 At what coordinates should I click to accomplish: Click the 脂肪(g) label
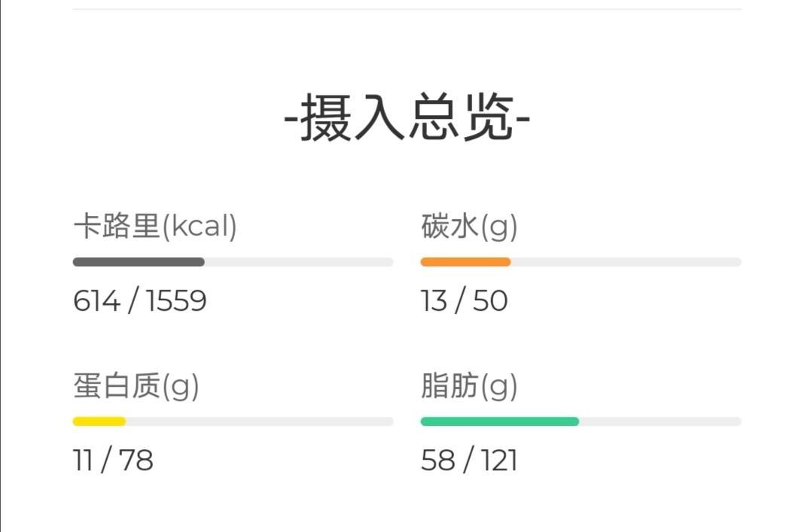469,387
